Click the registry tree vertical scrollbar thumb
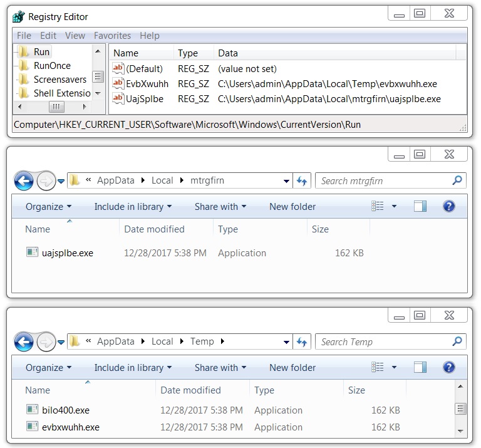 point(98,76)
